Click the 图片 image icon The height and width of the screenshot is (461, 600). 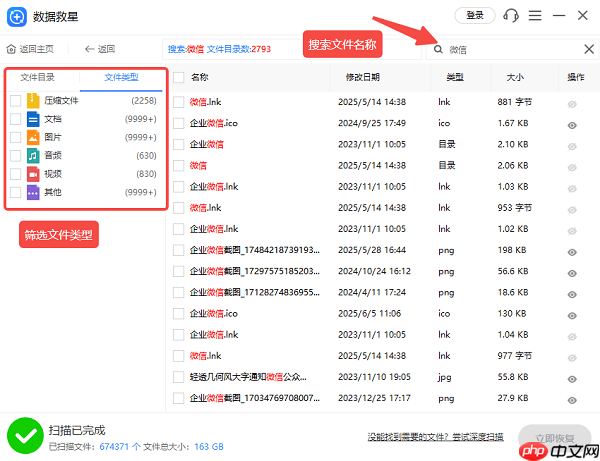coord(33,137)
